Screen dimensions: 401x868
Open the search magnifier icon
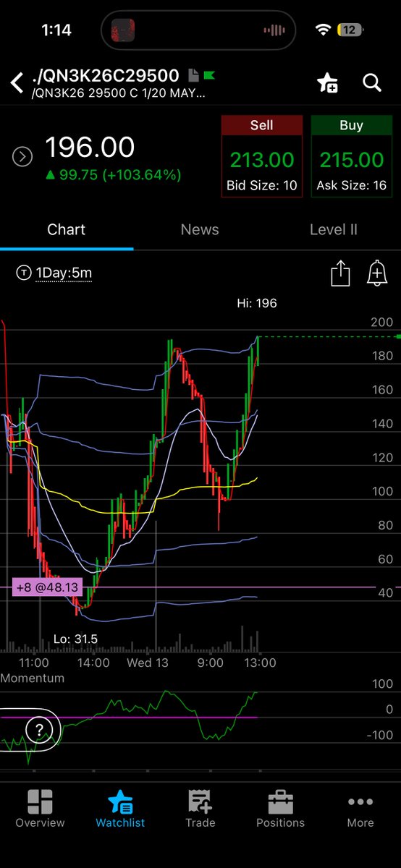click(x=372, y=82)
